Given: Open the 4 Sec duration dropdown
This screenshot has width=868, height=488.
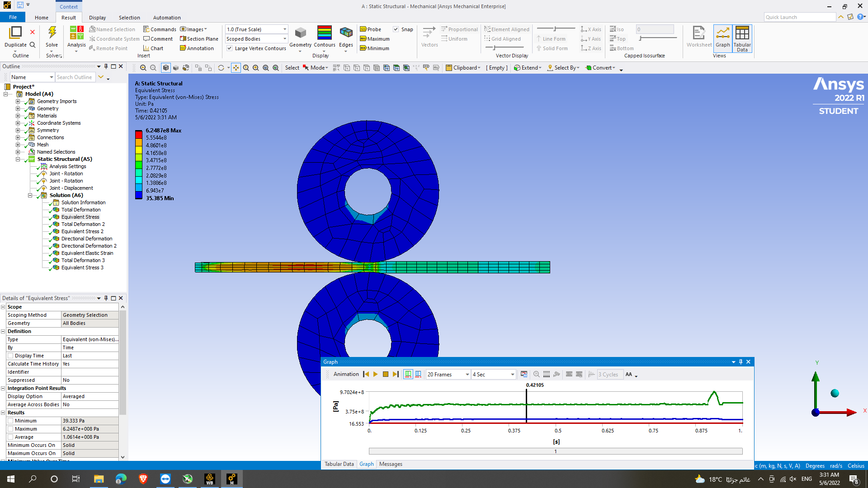Looking at the screenshot, I should click(x=493, y=374).
